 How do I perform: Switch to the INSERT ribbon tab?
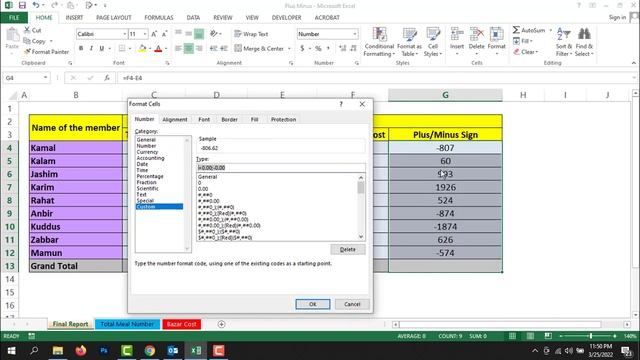(x=74, y=18)
